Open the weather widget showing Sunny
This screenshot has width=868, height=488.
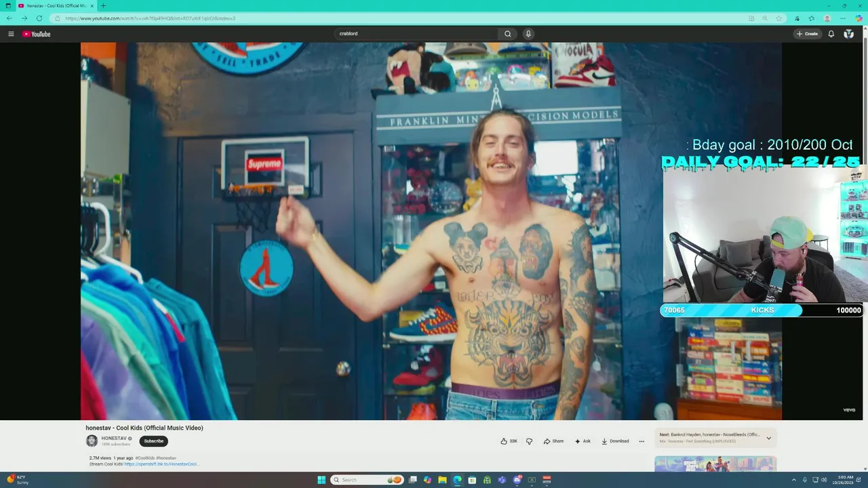(x=18, y=480)
